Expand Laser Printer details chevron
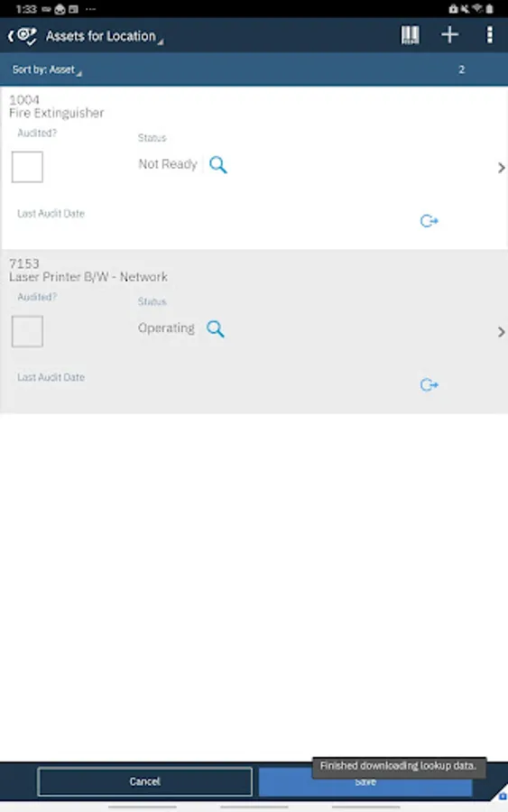Image resolution: width=508 pixels, height=812 pixels. point(501,332)
